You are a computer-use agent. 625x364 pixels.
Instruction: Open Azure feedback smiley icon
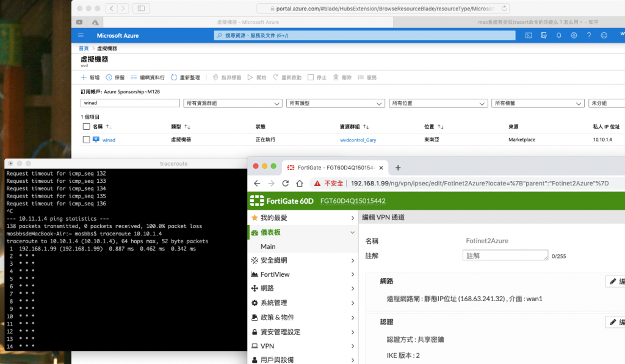(604, 35)
